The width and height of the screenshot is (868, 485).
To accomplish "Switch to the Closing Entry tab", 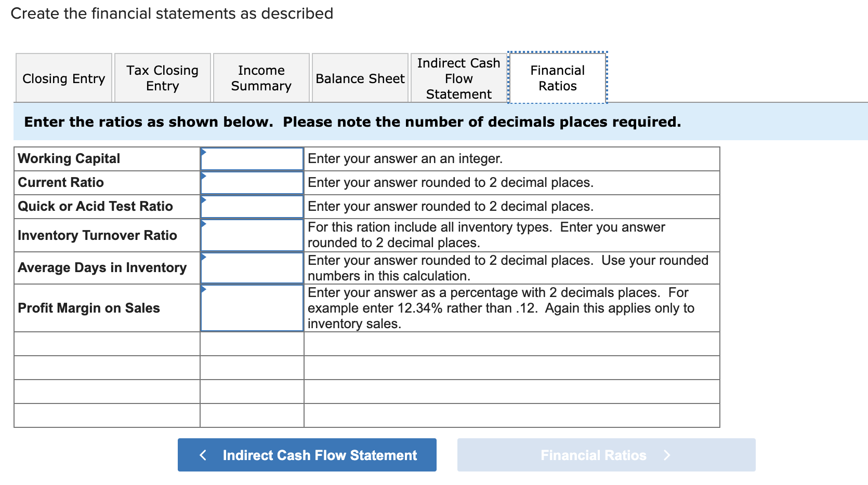I will click(63, 78).
